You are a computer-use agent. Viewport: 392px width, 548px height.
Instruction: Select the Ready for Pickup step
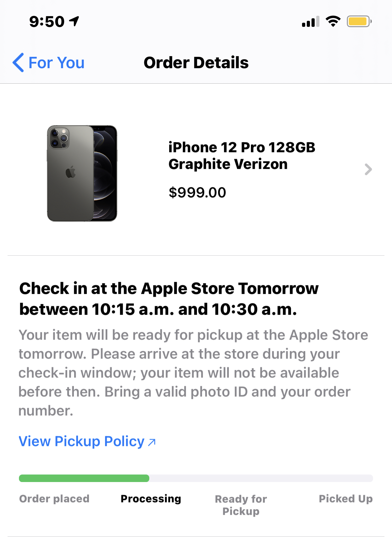(241, 505)
